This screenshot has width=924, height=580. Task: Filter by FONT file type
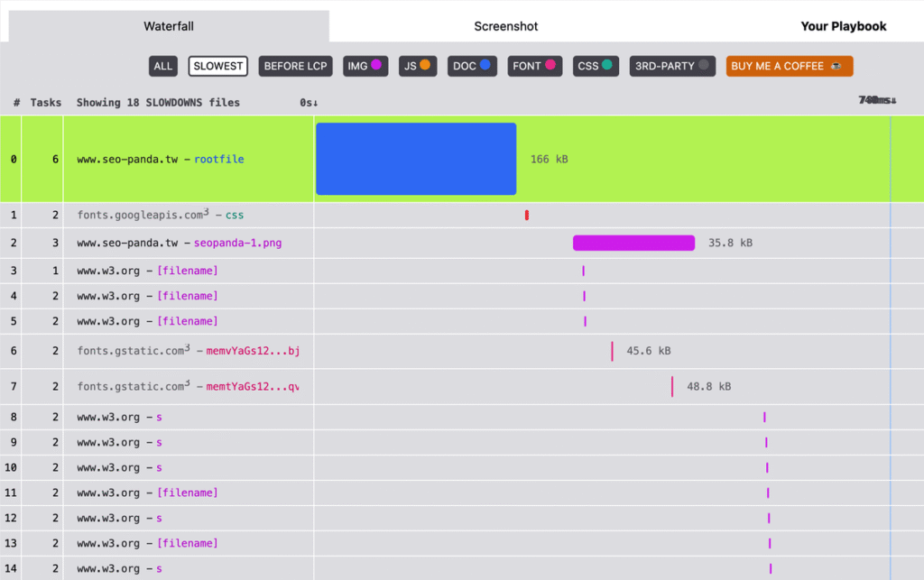534,66
